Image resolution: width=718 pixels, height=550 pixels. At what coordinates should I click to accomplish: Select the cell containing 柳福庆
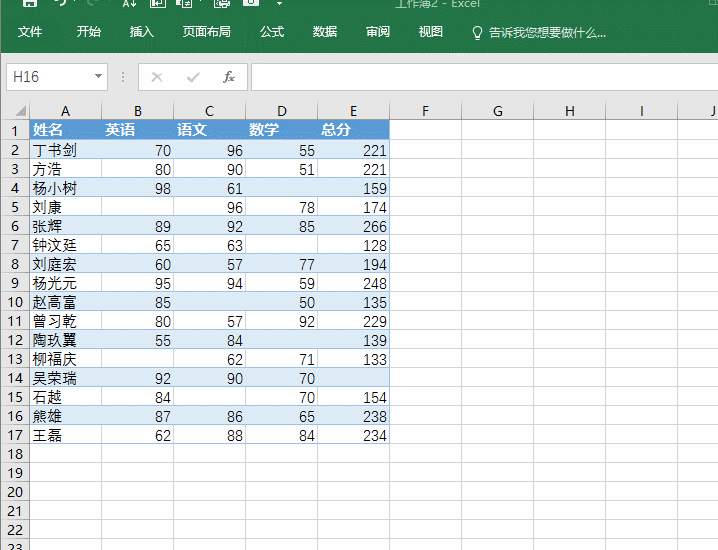(65, 359)
